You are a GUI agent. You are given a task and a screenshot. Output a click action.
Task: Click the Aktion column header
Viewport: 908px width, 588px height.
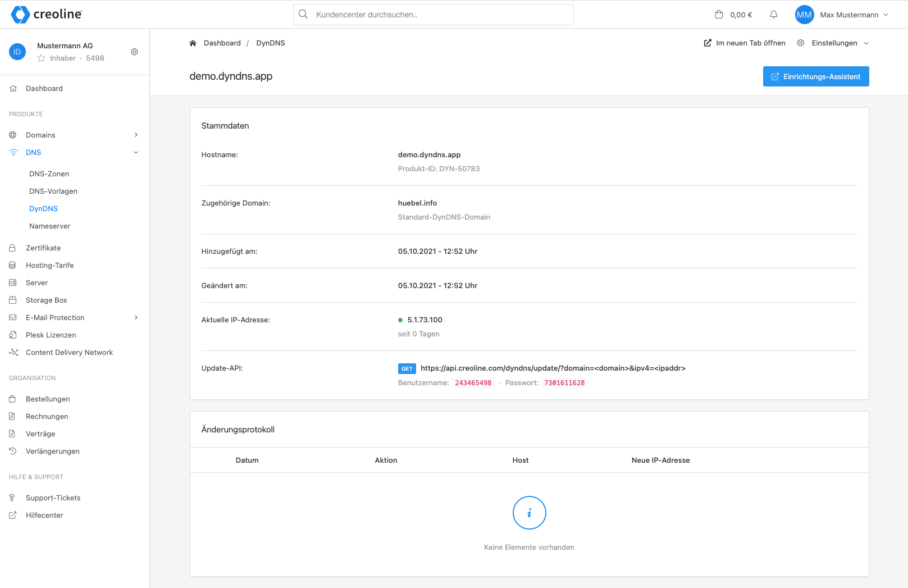(386, 461)
